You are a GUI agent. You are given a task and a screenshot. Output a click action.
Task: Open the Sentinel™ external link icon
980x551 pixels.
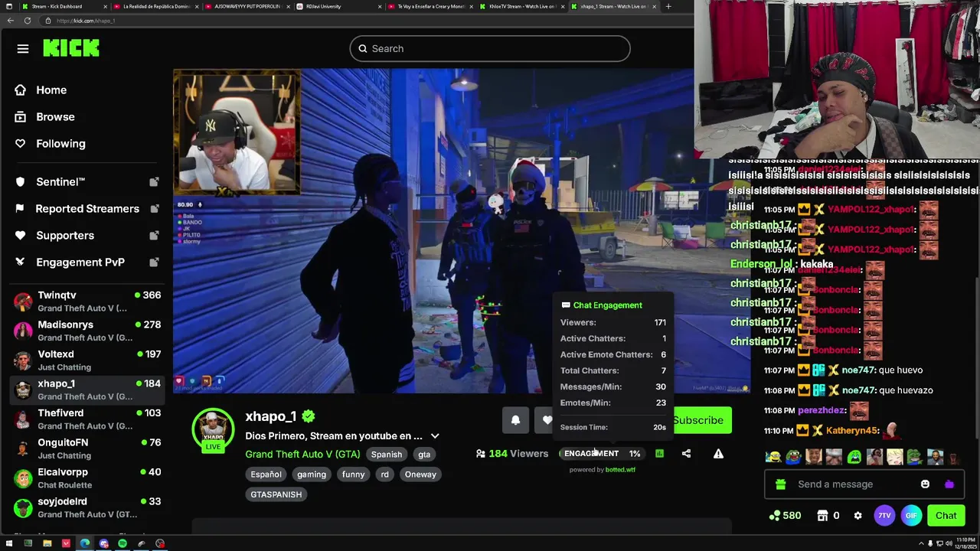coord(154,182)
